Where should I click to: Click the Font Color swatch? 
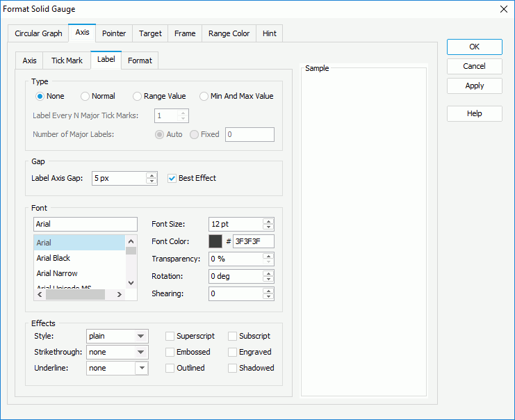pyautogui.click(x=215, y=241)
